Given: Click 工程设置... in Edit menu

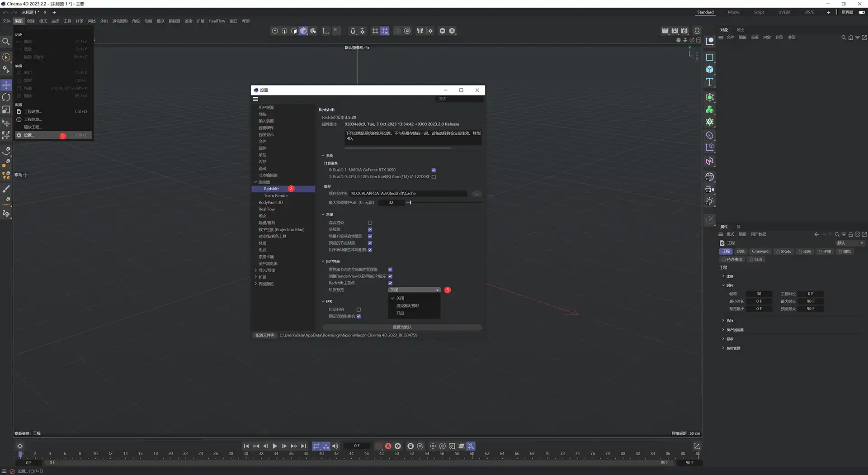Looking at the screenshot, I should (x=33, y=111).
